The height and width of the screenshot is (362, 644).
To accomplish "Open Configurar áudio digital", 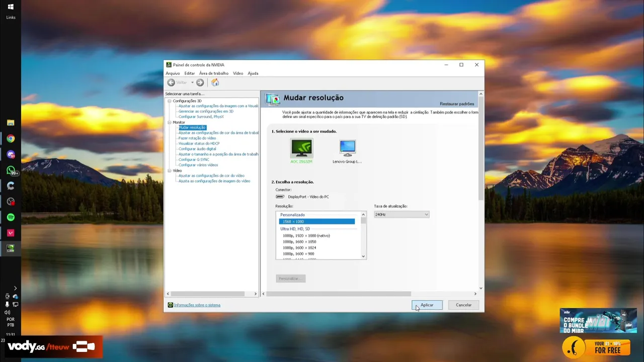I will click(197, 149).
